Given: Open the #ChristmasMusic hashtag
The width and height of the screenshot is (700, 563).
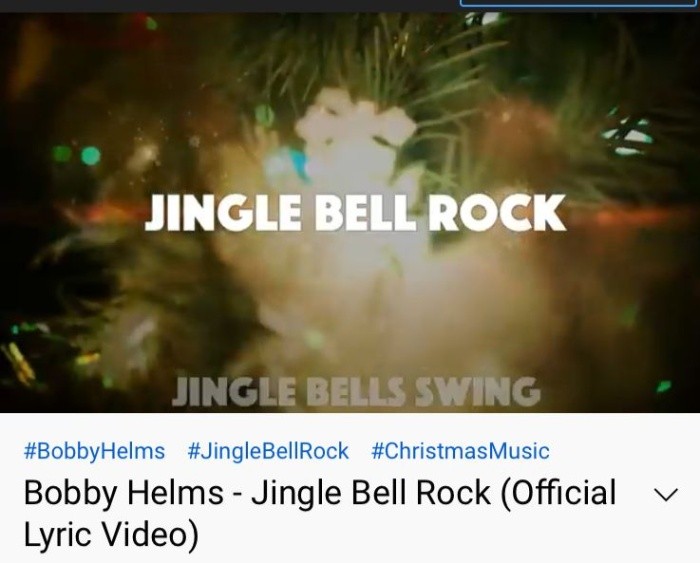Looking at the screenshot, I should coord(460,451).
